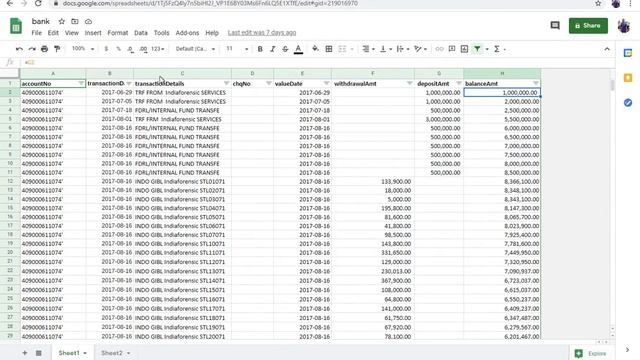Open the accountNo column filter
This screenshot has height=360, width=640.
(81, 83)
